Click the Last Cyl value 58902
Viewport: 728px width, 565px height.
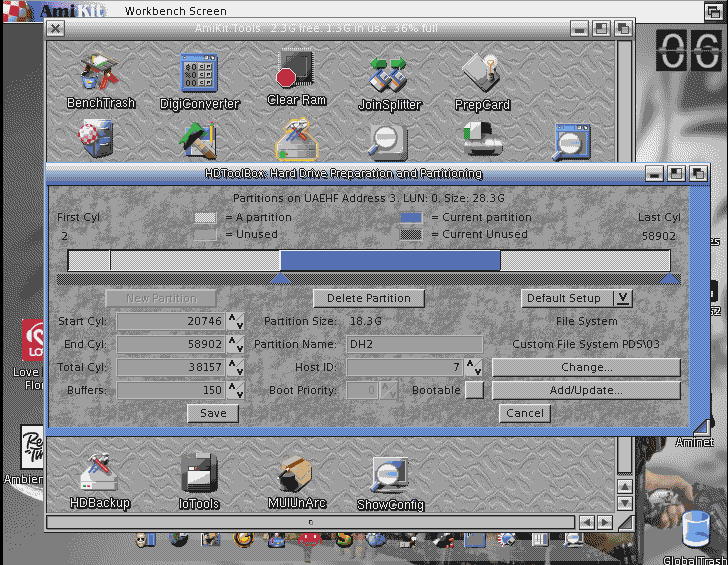[658, 236]
